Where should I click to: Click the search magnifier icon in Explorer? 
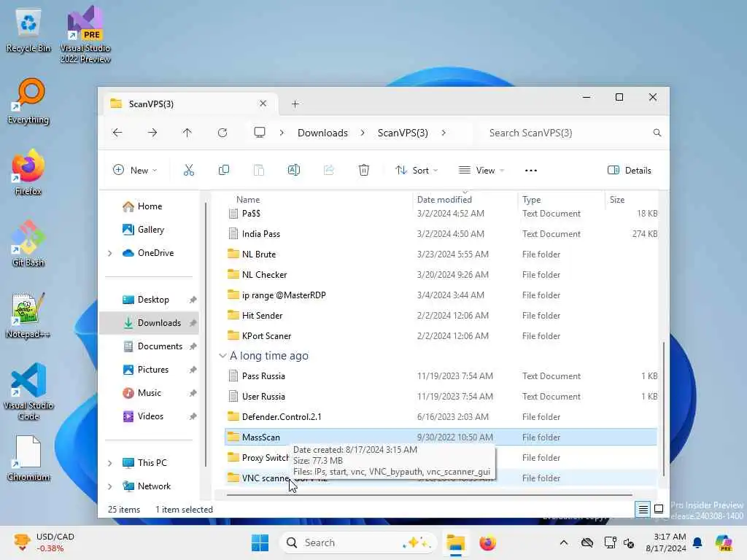[657, 133]
